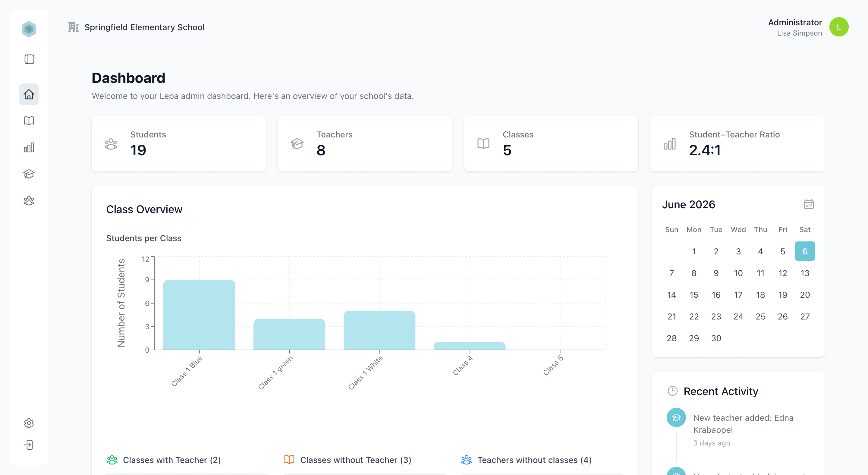Open the calendar icon next to June 2026
868x475 pixels.
point(809,204)
